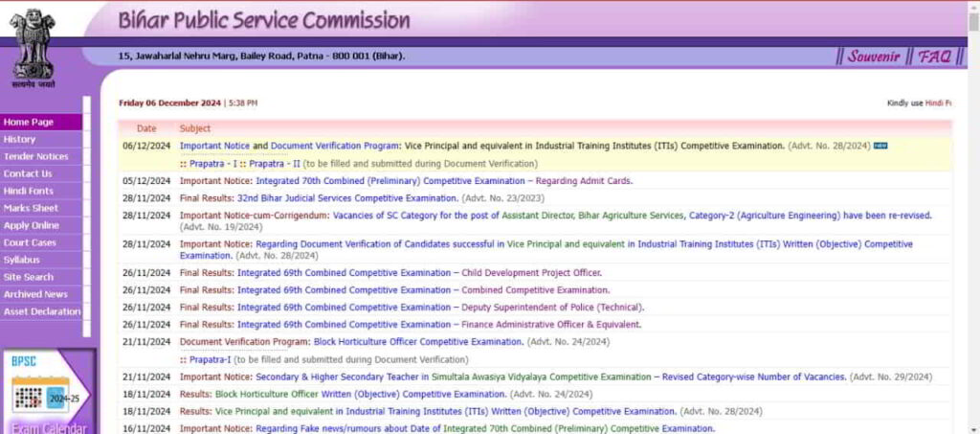
Task: Open Block Horticulture Officer Written results
Action: coord(361,395)
